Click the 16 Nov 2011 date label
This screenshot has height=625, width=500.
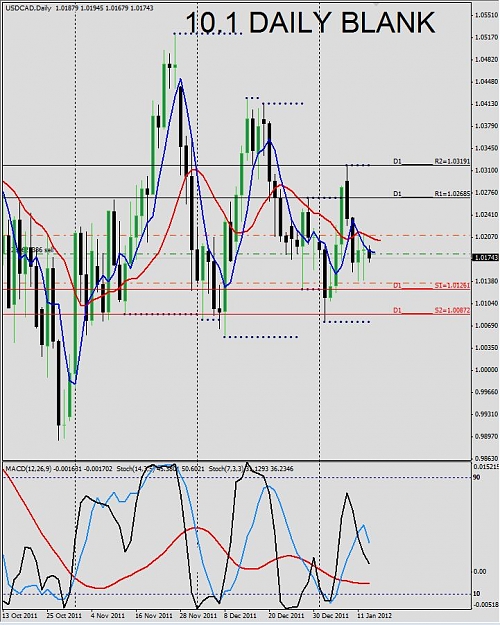coord(154,615)
